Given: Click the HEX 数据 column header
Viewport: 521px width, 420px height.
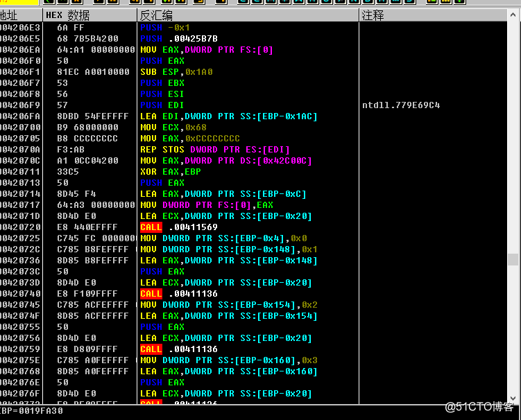Looking at the screenshot, I should (x=89, y=15).
